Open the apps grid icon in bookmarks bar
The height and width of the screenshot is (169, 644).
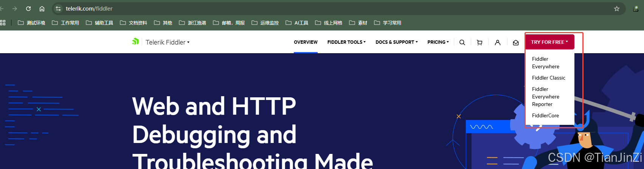[3, 23]
